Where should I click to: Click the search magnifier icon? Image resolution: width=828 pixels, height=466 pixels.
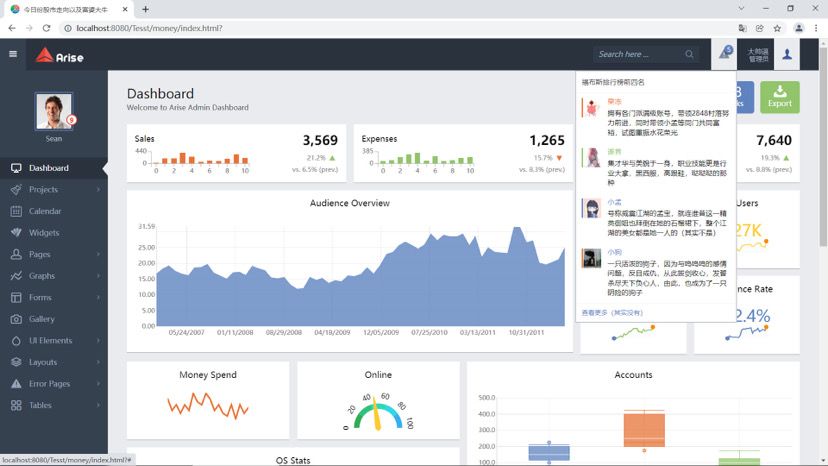tap(689, 54)
